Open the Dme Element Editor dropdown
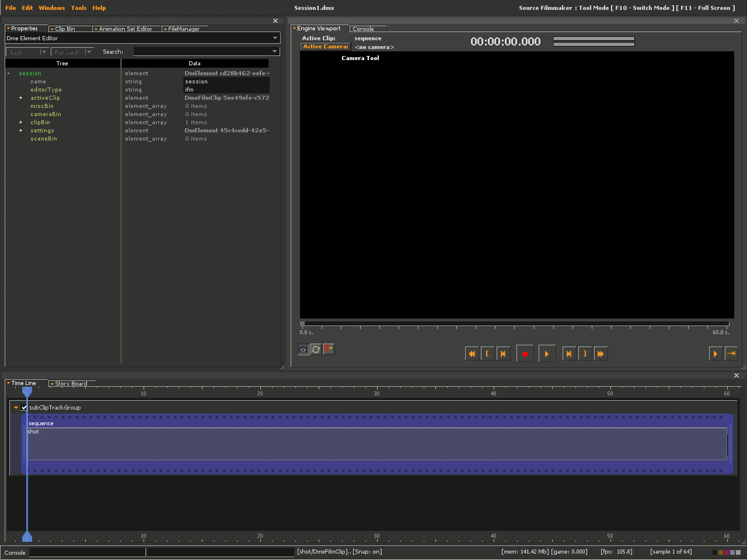This screenshot has height=560, width=747. tap(275, 38)
